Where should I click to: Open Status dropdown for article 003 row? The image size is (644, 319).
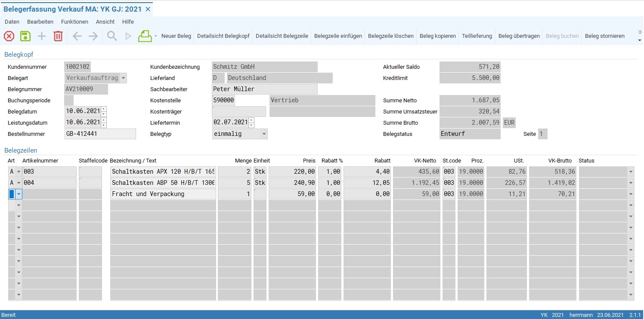point(631,172)
